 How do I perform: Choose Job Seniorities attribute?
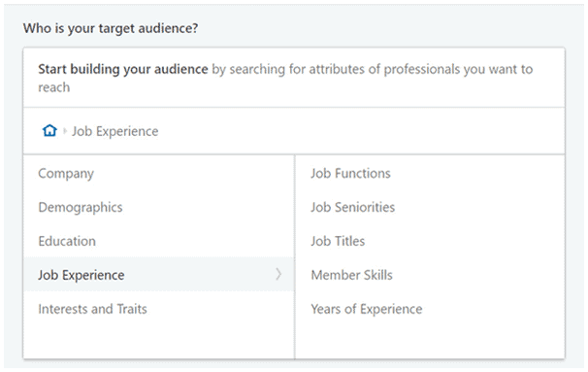pos(430,207)
